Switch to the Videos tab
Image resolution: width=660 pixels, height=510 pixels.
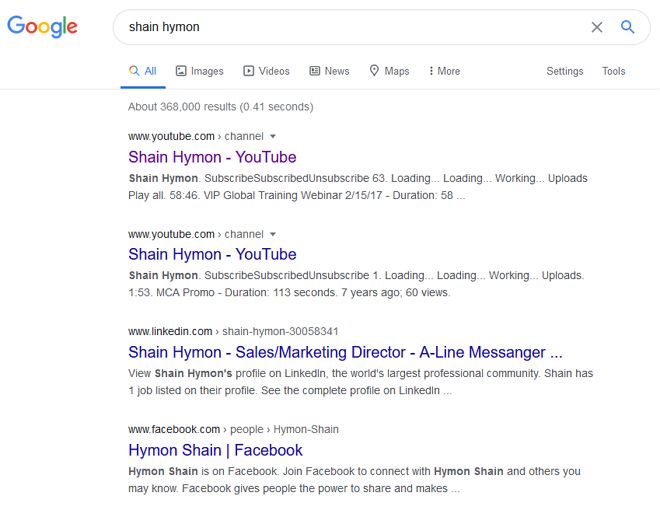[x=266, y=71]
